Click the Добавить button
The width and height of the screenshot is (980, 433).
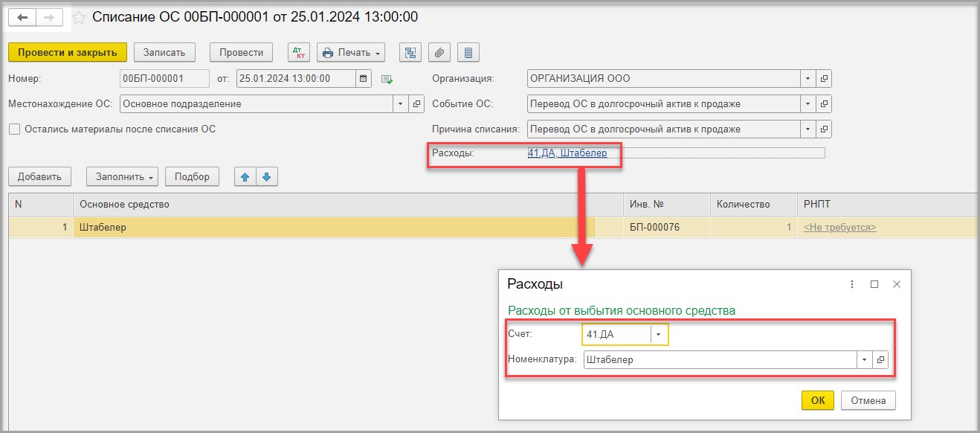(39, 177)
